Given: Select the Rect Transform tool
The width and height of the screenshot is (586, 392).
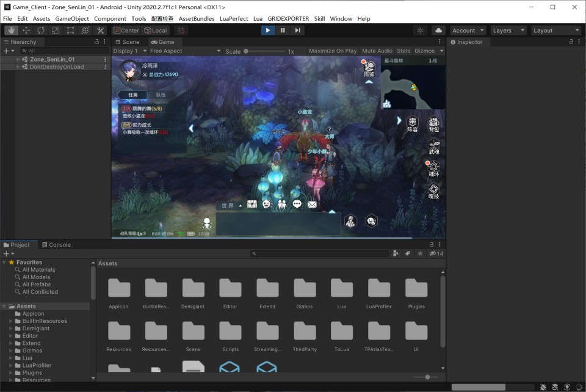Looking at the screenshot, I should [x=70, y=30].
